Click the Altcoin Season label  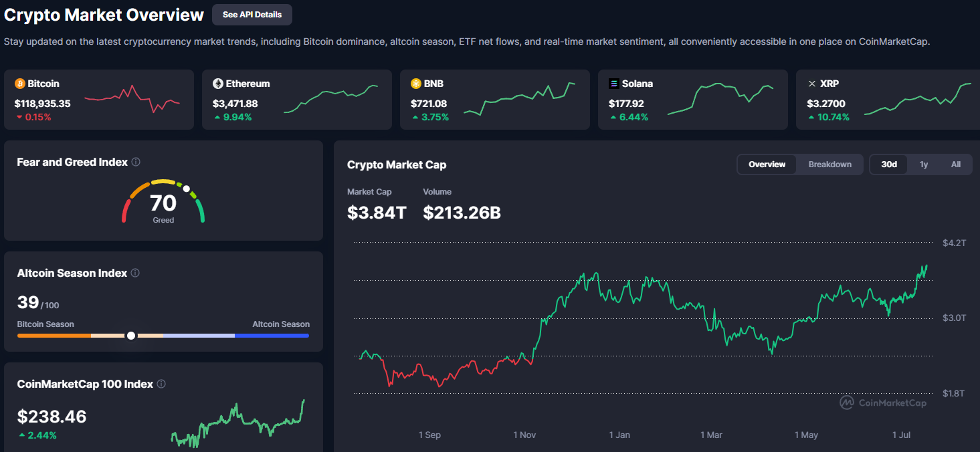(x=281, y=324)
